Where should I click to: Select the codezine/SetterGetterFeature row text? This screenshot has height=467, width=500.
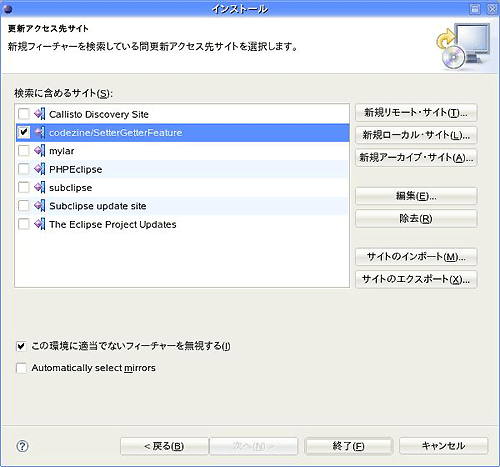click(x=115, y=133)
